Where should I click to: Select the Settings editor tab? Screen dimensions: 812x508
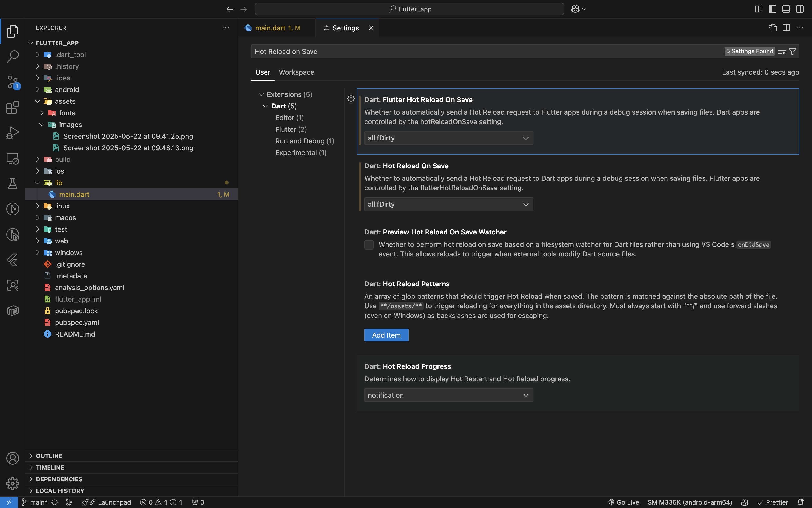[x=347, y=28]
